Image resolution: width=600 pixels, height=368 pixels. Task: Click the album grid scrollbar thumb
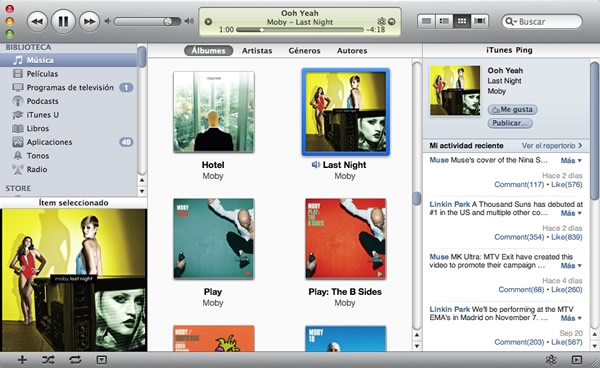tap(417, 198)
